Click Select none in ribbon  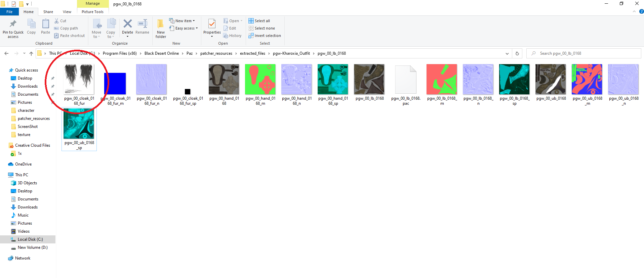(261, 28)
